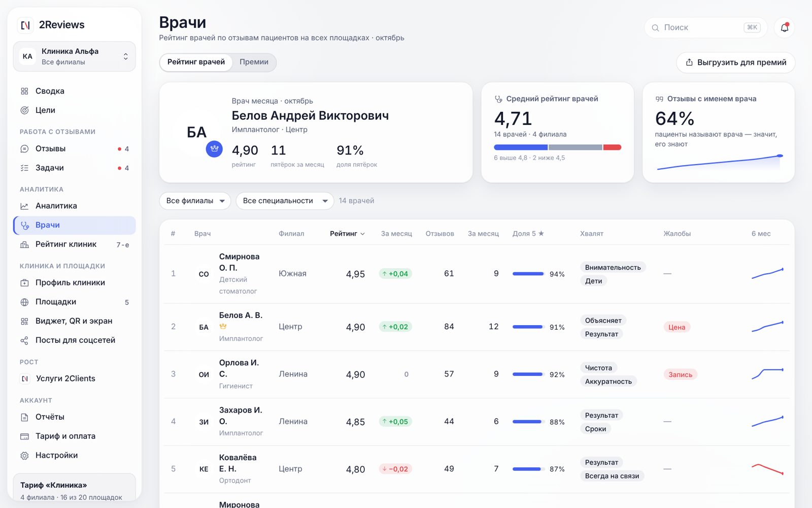The image size is (812, 508).
Task: Click the quote icon on Отзывы с именем врача
Action: pyautogui.click(x=659, y=99)
